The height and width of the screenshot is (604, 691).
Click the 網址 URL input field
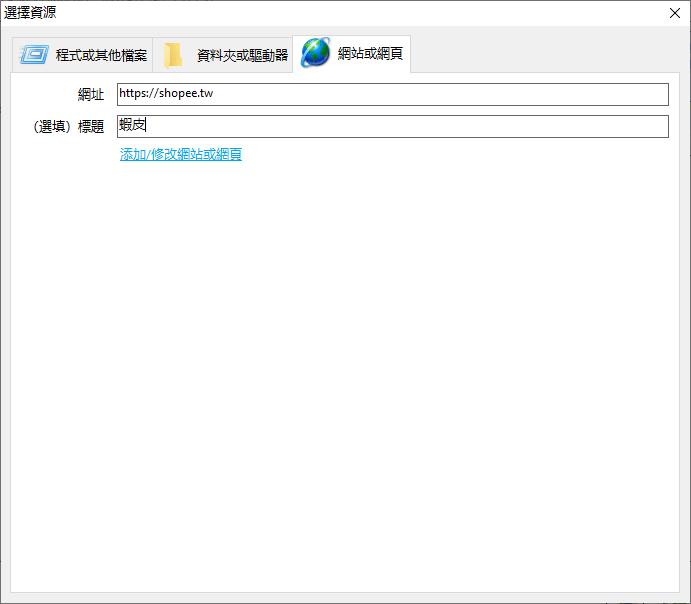pos(393,94)
